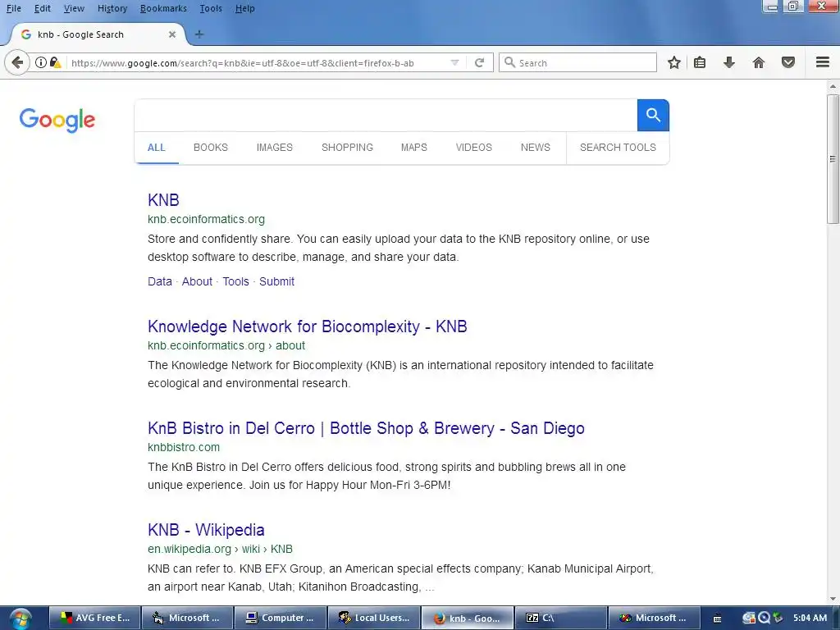Open the Data sitelink
This screenshot has height=630, width=840.
click(x=160, y=281)
